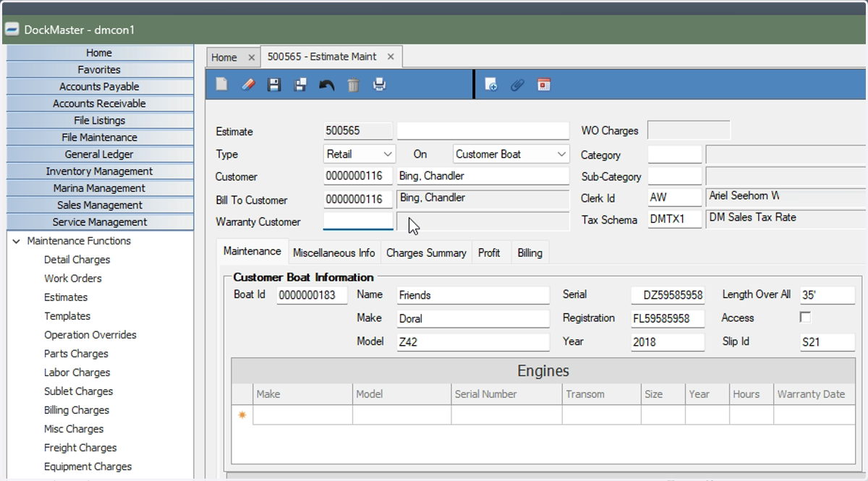Click the calendar icon in the toolbar

click(x=544, y=85)
